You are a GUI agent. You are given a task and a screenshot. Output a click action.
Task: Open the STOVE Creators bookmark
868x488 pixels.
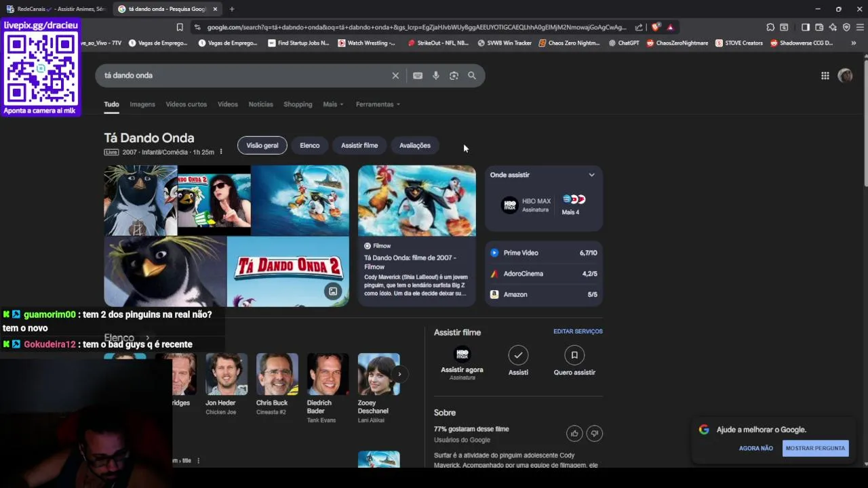coord(739,43)
